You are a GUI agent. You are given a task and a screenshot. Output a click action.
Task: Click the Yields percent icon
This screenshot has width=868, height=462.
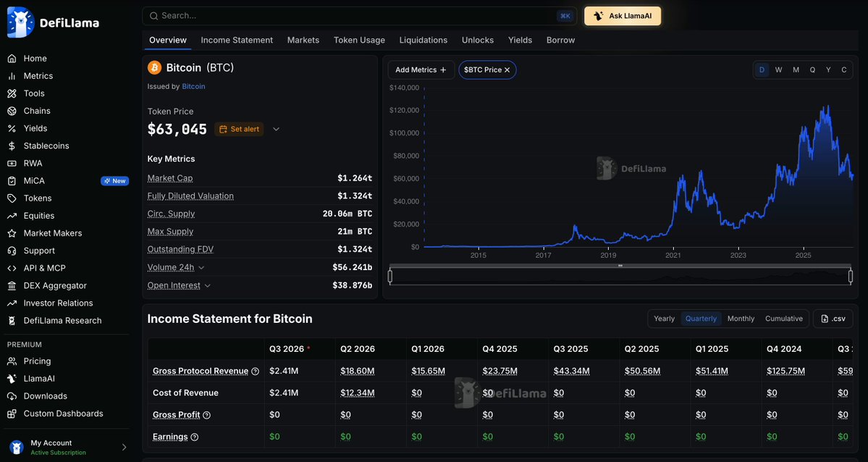click(12, 128)
